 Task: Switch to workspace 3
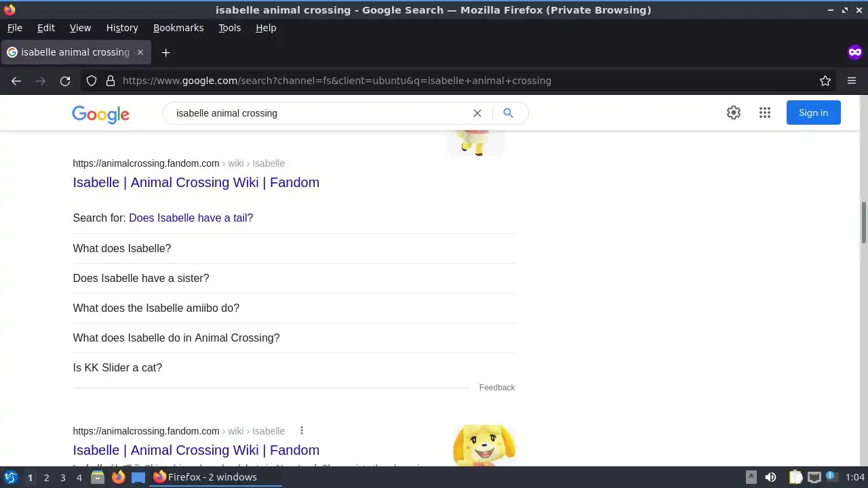tap(62, 477)
